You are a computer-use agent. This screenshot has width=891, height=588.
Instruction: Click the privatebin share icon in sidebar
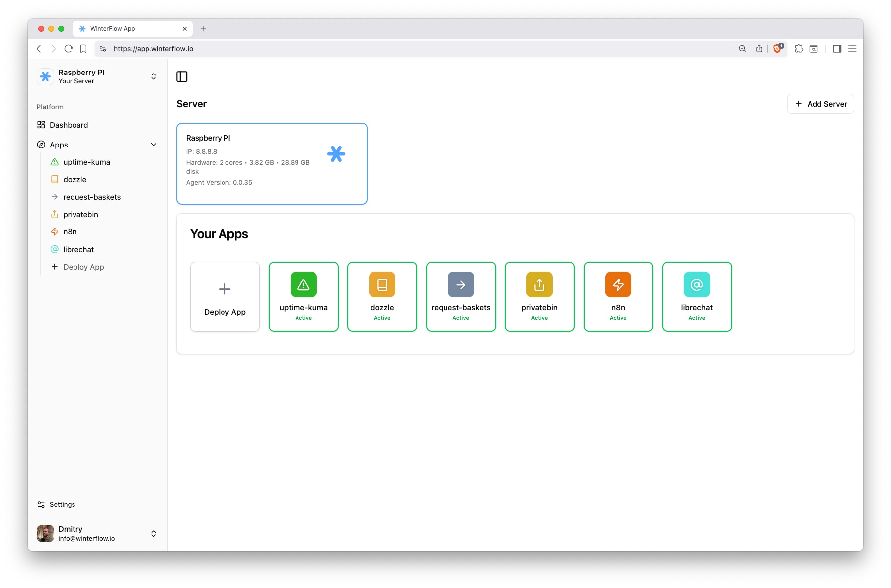55,214
